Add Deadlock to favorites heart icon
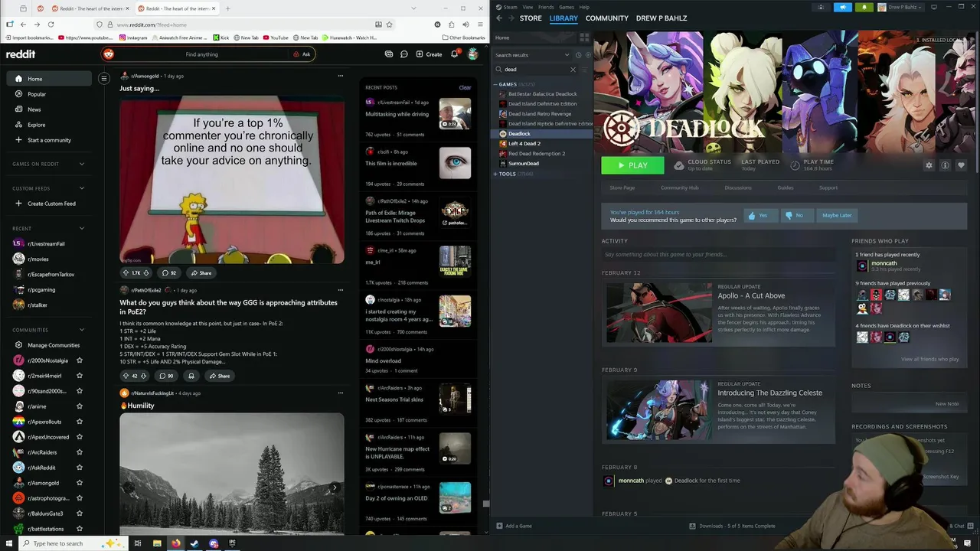 (961, 165)
